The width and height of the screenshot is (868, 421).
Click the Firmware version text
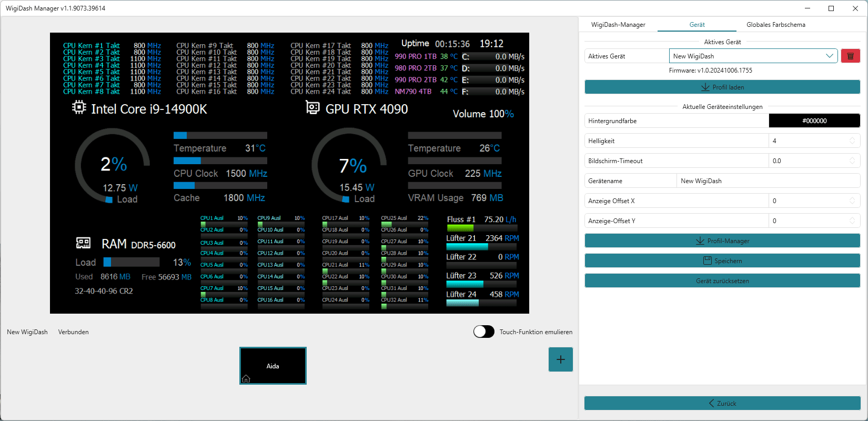click(x=711, y=71)
